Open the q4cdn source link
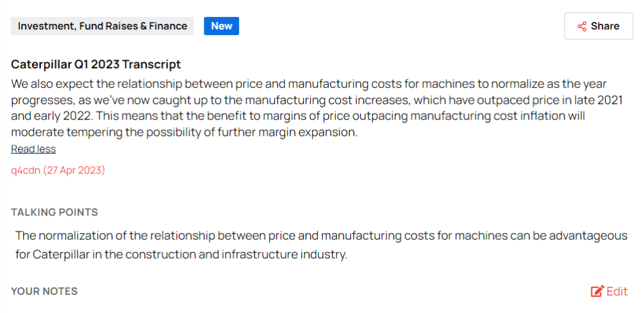The width and height of the screenshot is (644, 313). [25, 170]
